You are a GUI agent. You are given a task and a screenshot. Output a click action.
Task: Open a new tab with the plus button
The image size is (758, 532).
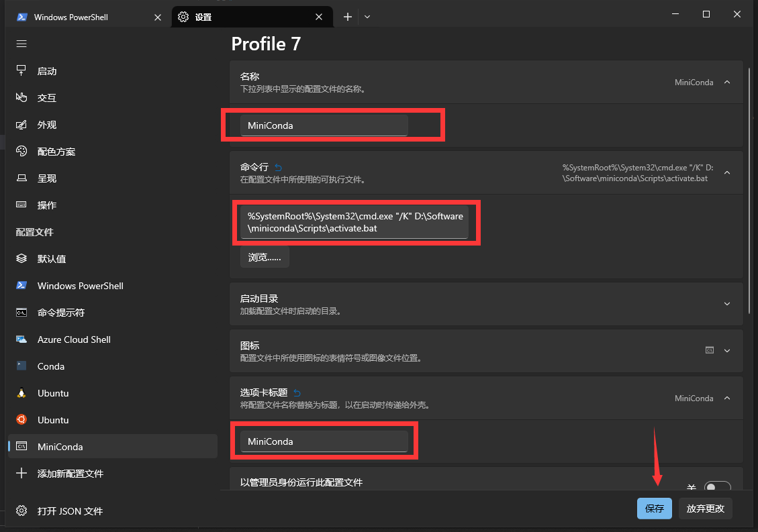pyautogui.click(x=348, y=17)
